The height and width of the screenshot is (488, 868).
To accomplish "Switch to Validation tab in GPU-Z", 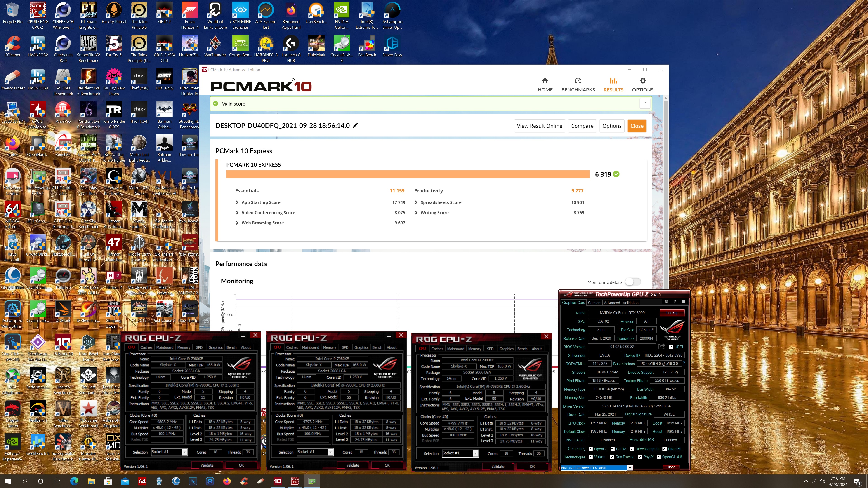I will [630, 303].
